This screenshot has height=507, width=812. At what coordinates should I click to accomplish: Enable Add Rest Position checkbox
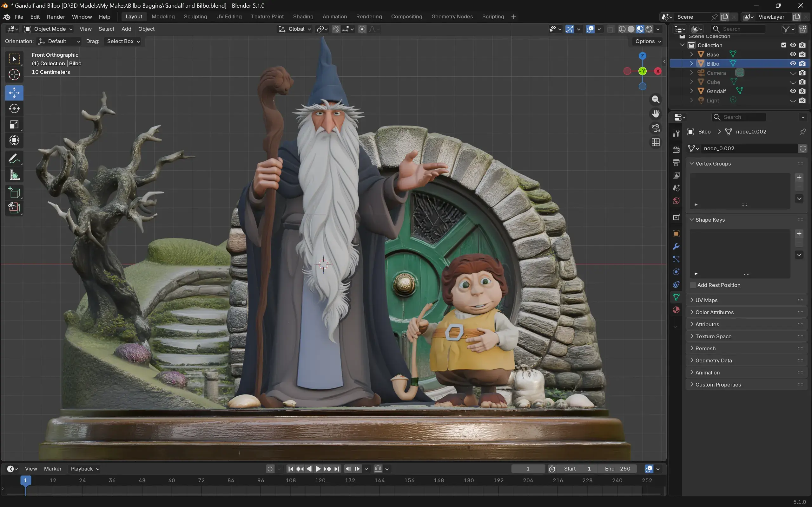click(x=693, y=285)
